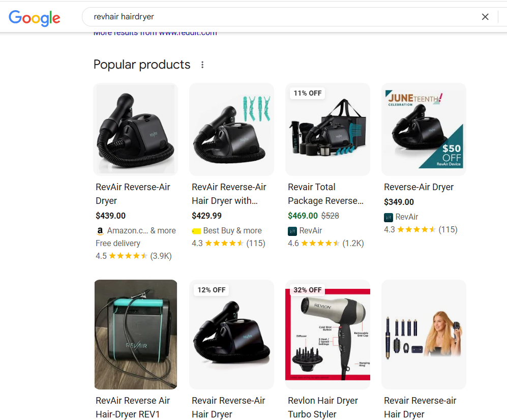Select the Juneteenth $50 OFF promo thumbnail
Screen dimensions: 507x420
click(424, 129)
